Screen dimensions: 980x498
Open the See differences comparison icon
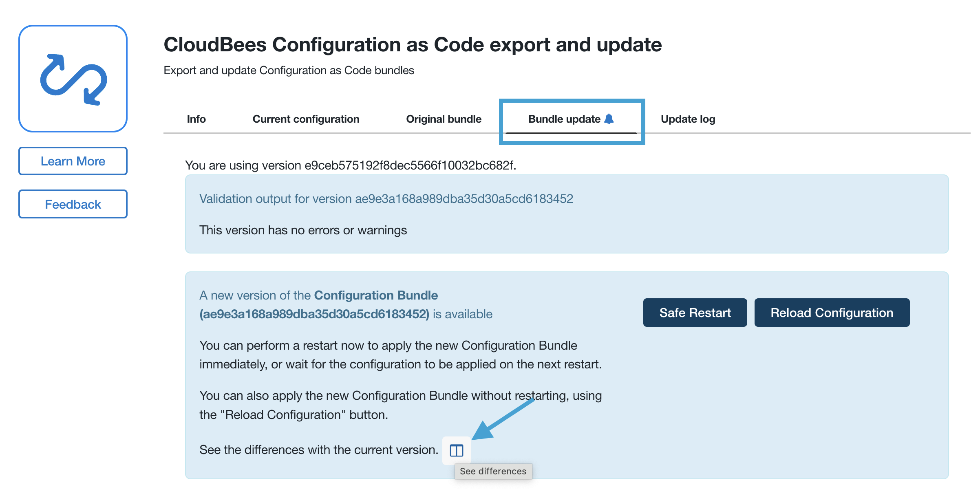[x=456, y=450]
